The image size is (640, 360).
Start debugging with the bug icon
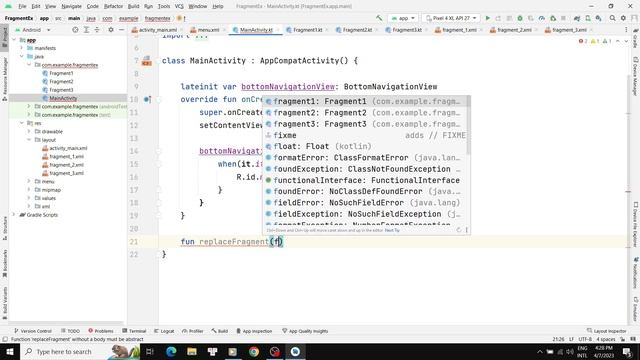pos(520,18)
